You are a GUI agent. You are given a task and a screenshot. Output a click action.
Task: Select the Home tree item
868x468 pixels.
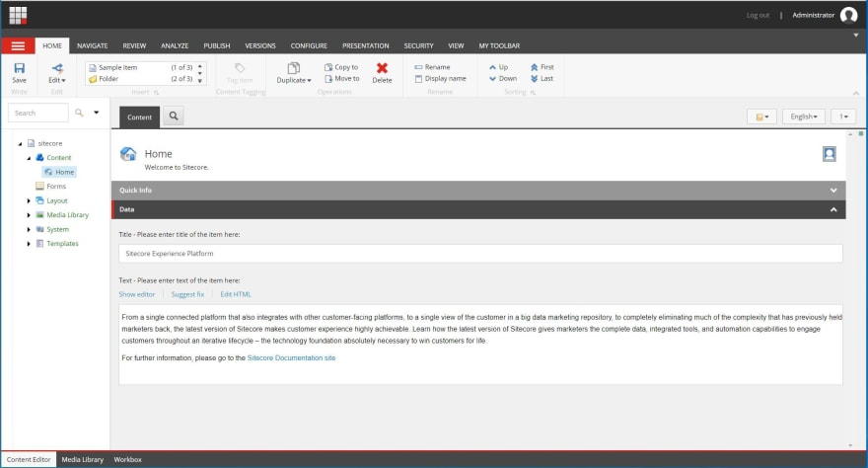[x=59, y=172]
